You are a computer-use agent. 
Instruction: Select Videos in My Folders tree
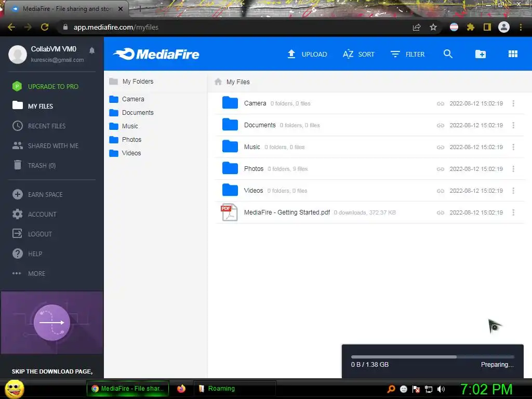pos(125,153)
